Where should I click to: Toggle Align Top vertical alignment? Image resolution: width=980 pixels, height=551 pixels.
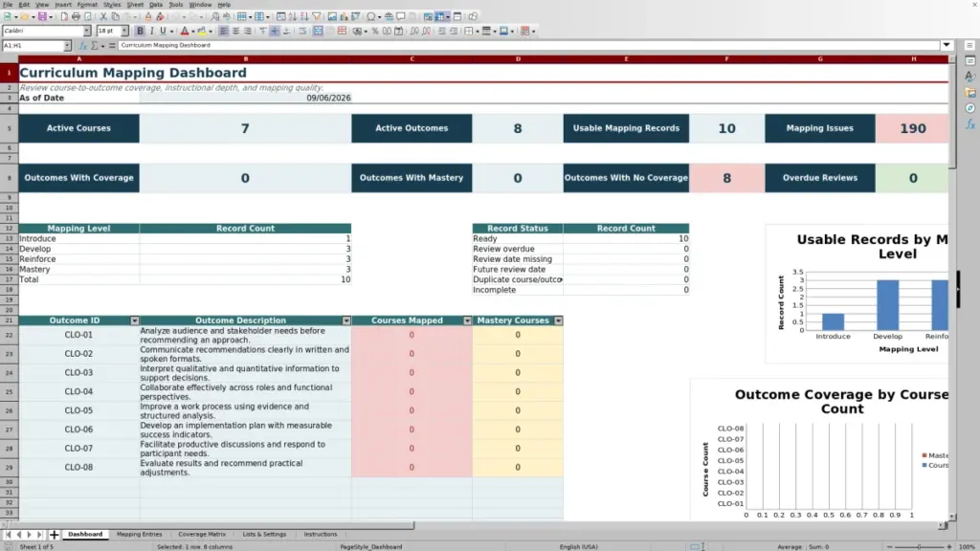tap(263, 32)
